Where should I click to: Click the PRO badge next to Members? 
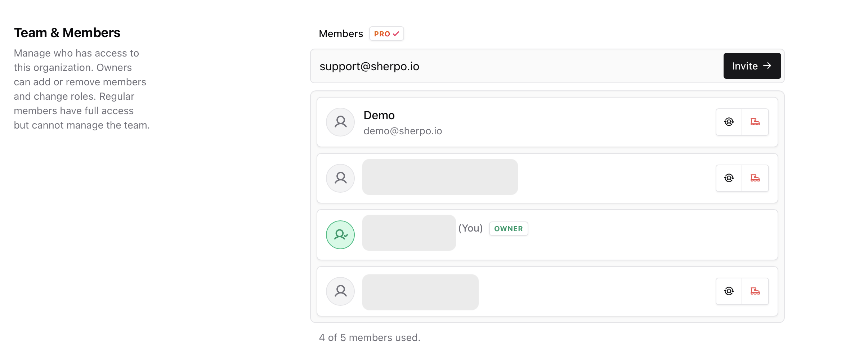386,33
